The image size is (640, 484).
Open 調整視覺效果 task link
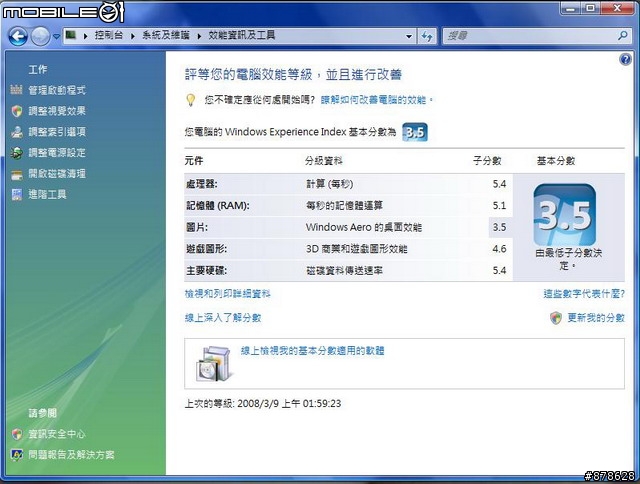coord(57,111)
